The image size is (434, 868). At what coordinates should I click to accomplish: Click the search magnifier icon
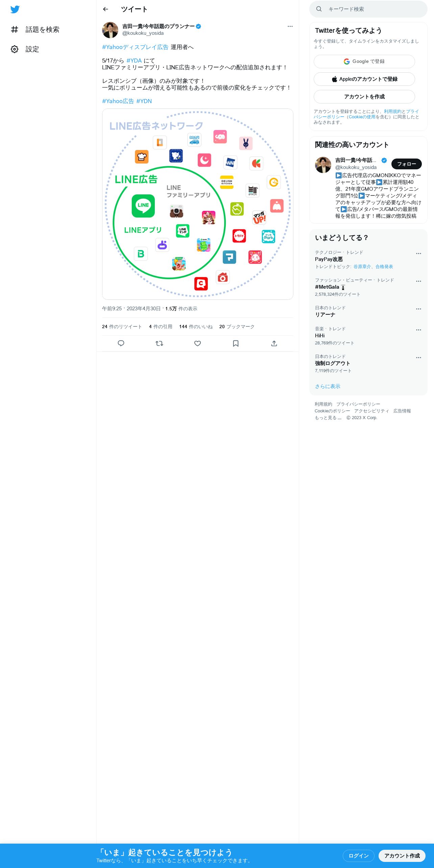point(319,9)
